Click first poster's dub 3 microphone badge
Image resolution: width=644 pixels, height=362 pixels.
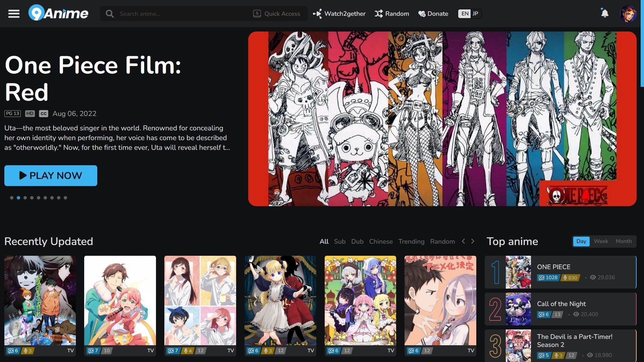(28, 351)
